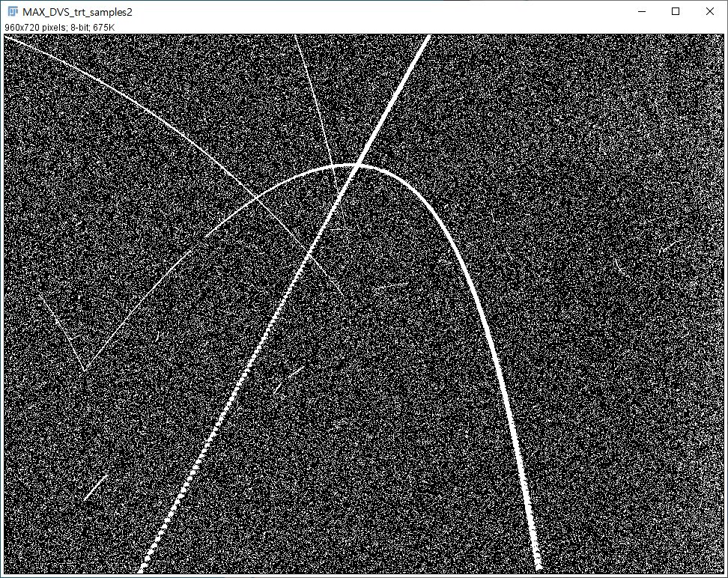This screenshot has width=728, height=578.
Task: Close the MAX_DVS_trt_samples2 image window
Action: [x=710, y=12]
